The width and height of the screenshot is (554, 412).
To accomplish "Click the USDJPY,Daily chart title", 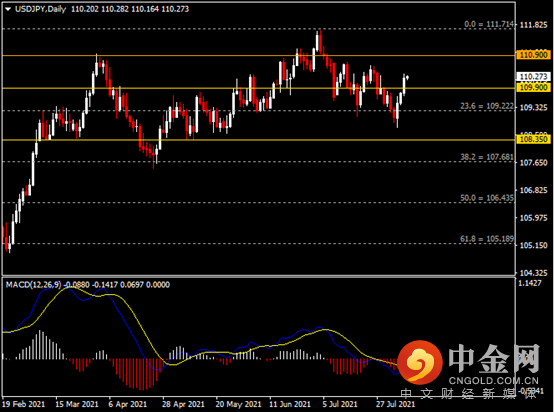I will 40,9.
